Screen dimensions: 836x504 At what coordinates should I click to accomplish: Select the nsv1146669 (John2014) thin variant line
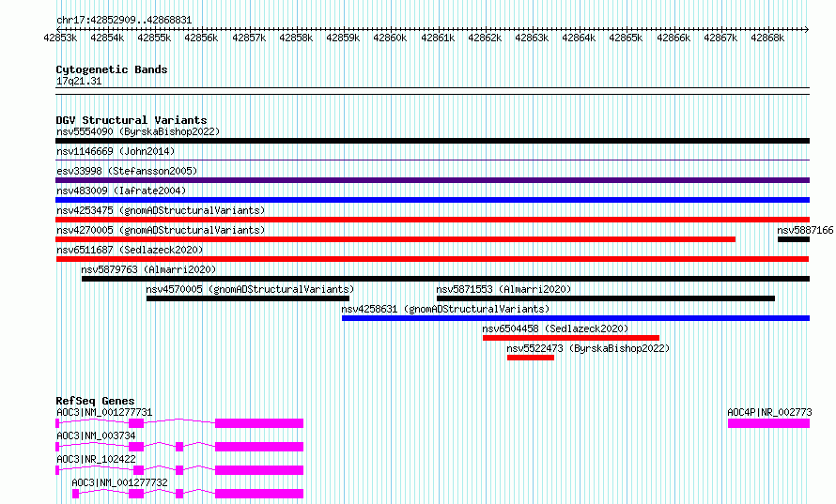pyautogui.click(x=432, y=160)
